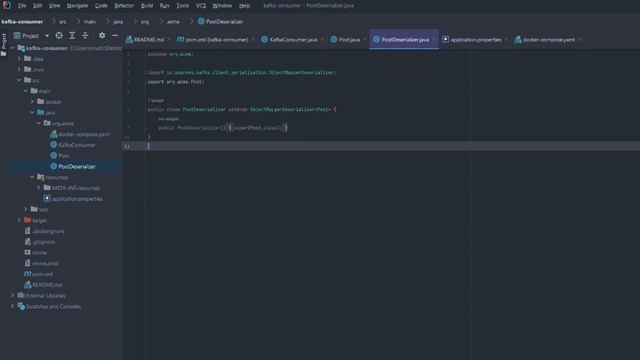Viewport: 640px width, 360px height.
Task: Click the ObjectMapperDeserializer import line
Action: 242,72
